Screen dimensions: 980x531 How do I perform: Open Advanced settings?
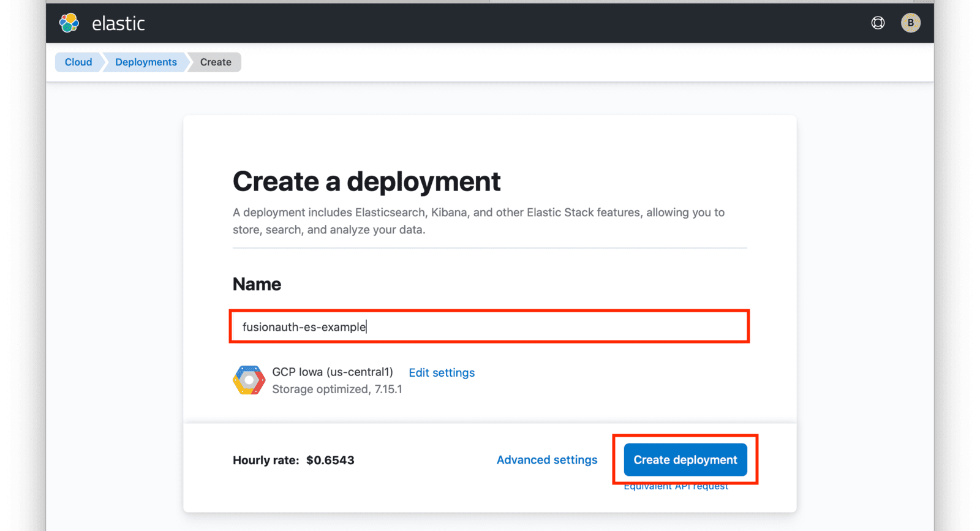(547, 460)
